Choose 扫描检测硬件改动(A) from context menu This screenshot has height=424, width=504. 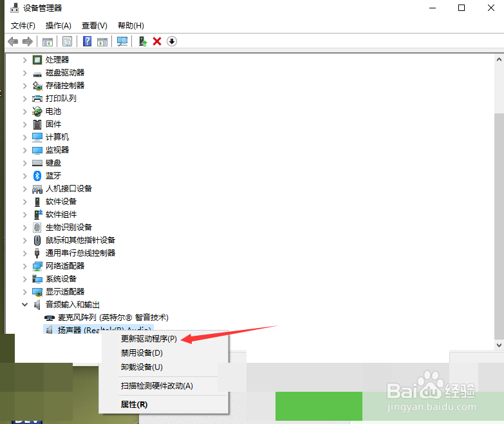(x=157, y=386)
